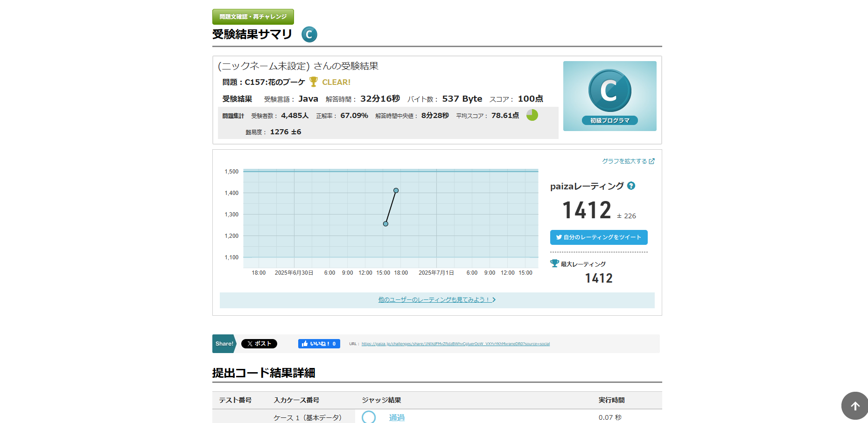
Task: Click the paiza rating help question icon
Action: [631, 186]
